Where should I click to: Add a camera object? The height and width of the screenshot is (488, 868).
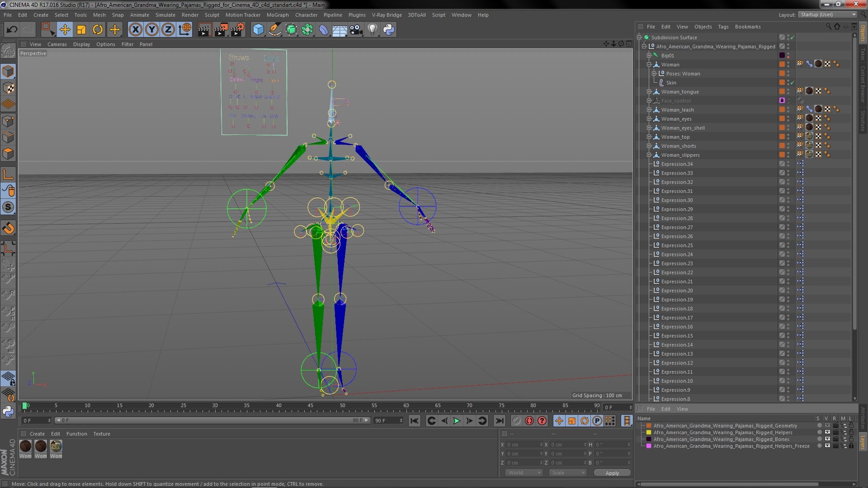point(356,30)
